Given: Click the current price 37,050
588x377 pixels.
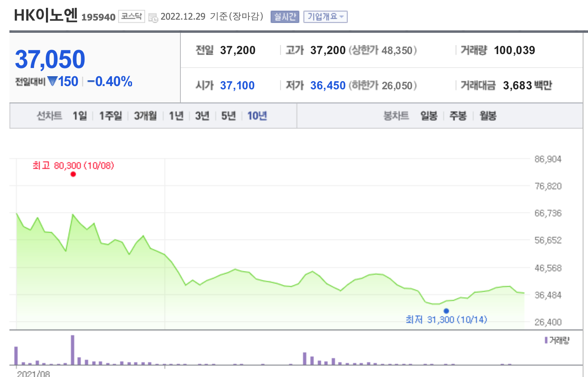Looking at the screenshot, I should (x=50, y=59).
